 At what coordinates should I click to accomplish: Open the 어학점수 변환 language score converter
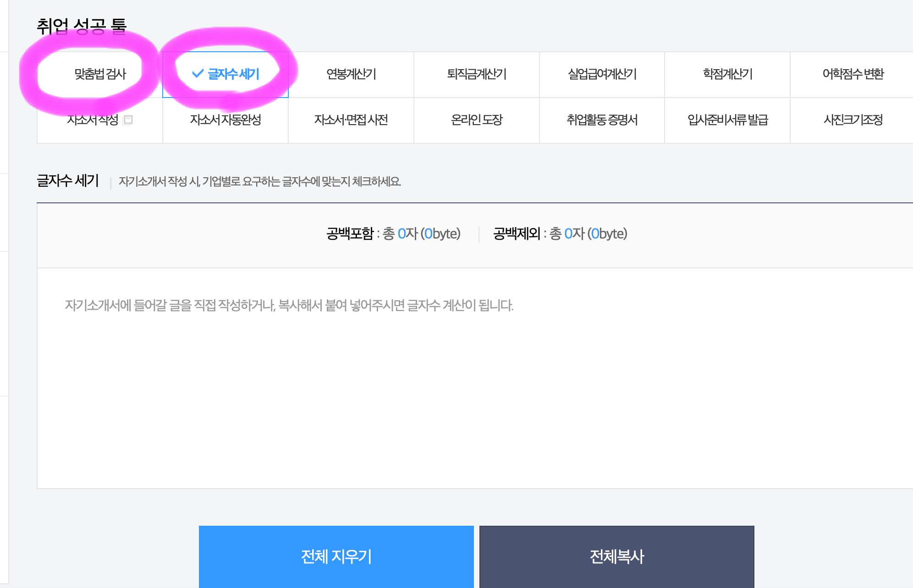point(852,74)
